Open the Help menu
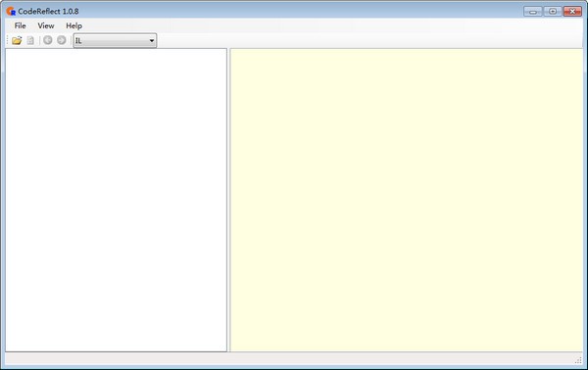 (73, 25)
